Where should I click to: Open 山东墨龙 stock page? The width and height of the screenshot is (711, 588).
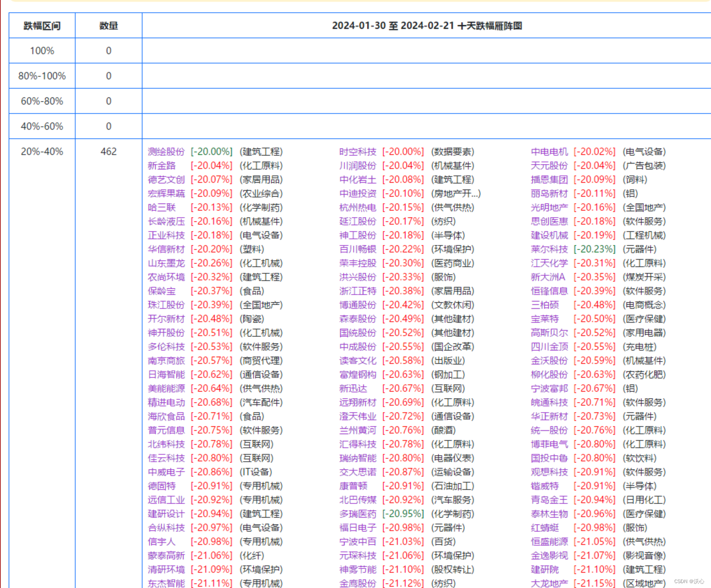coord(166,263)
